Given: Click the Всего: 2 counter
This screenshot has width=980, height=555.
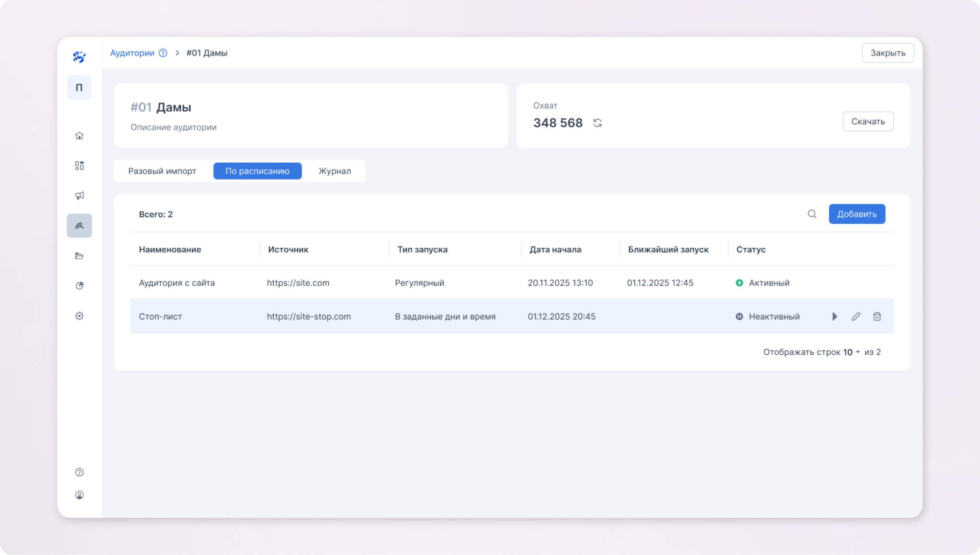Looking at the screenshot, I should (155, 214).
